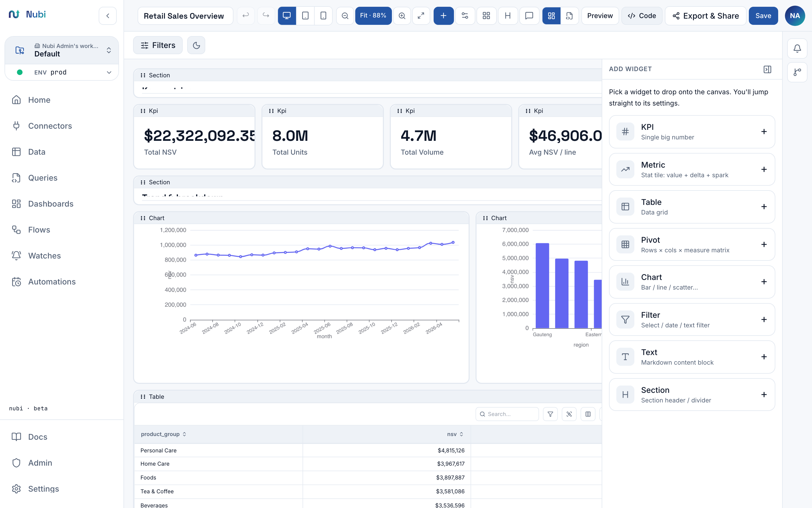Open workspace switcher Default dropdown
The width and height of the screenshot is (812, 508).
pos(62,50)
